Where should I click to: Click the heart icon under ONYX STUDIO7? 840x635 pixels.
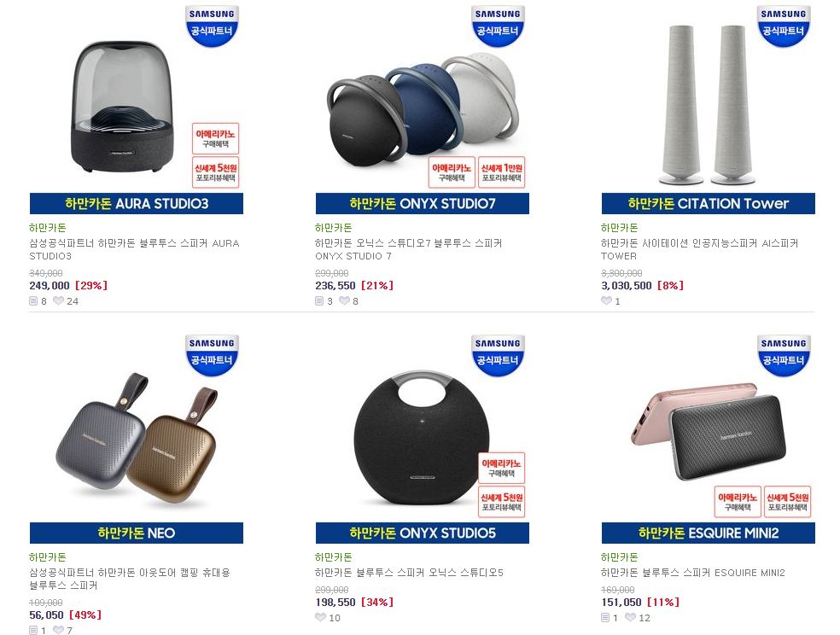344,301
